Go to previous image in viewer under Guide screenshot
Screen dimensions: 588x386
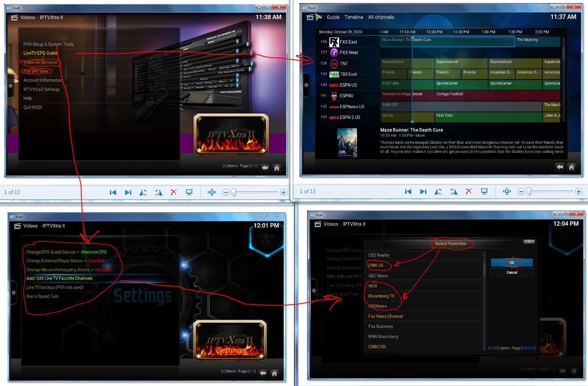click(x=408, y=191)
